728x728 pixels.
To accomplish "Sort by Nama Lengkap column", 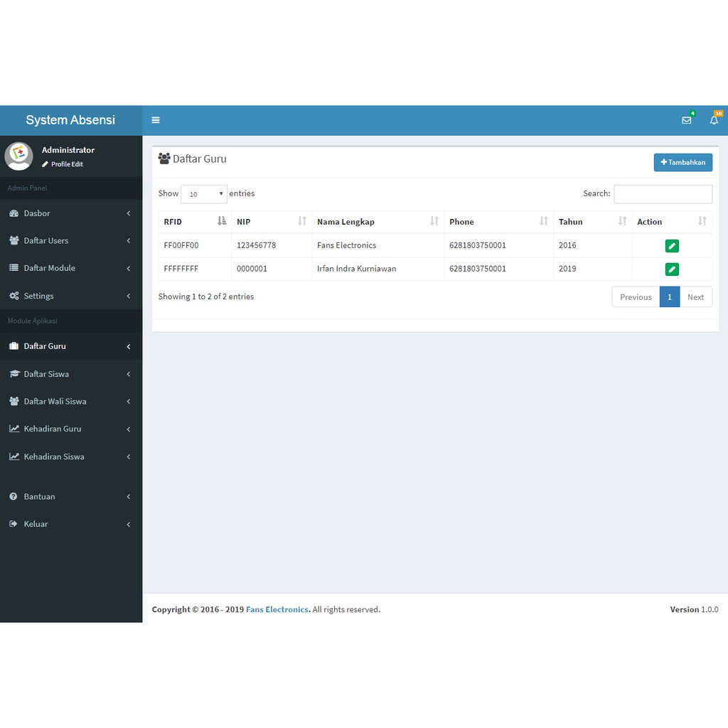I will (378, 222).
